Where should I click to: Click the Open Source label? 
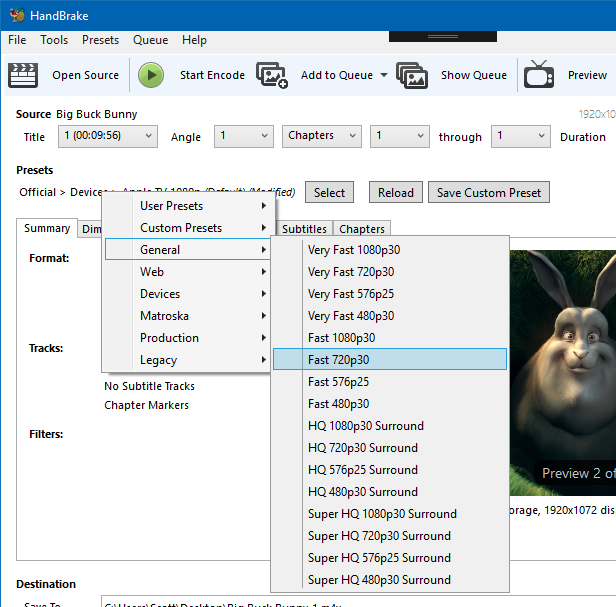(85, 75)
